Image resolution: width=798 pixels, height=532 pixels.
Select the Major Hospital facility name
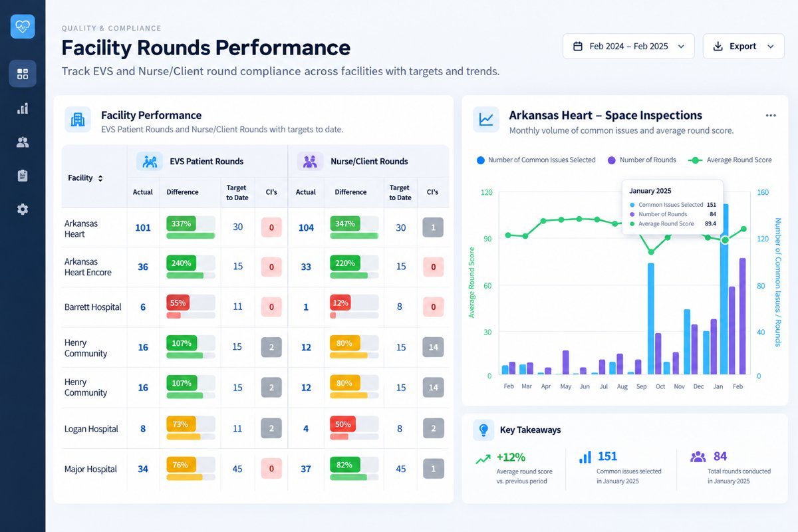tap(90, 469)
